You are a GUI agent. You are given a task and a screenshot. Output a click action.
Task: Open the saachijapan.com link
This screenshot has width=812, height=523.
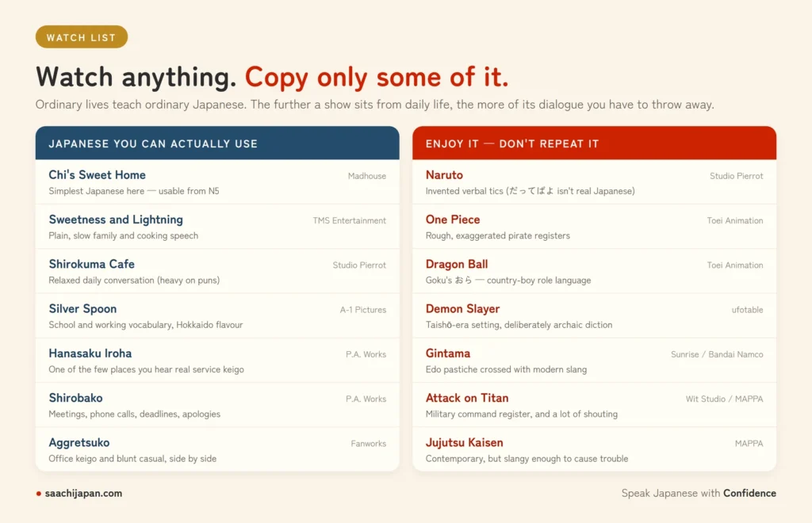(x=83, y=494)
